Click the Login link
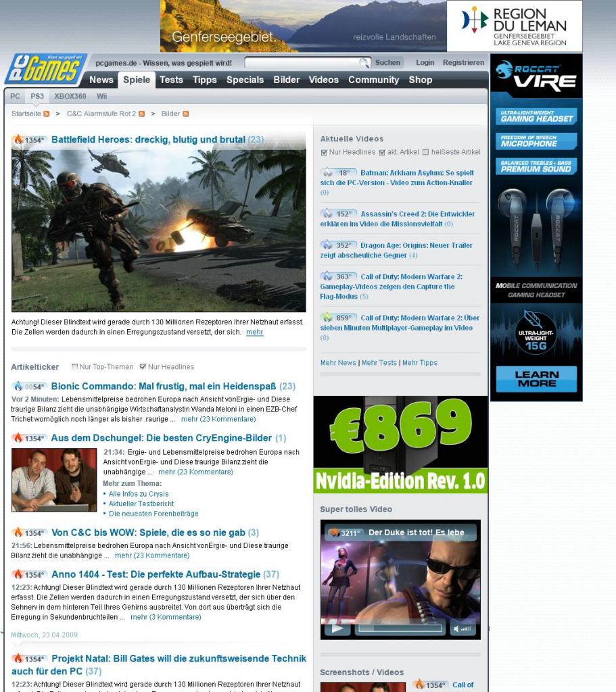The image size is (616, 692). 425,63
